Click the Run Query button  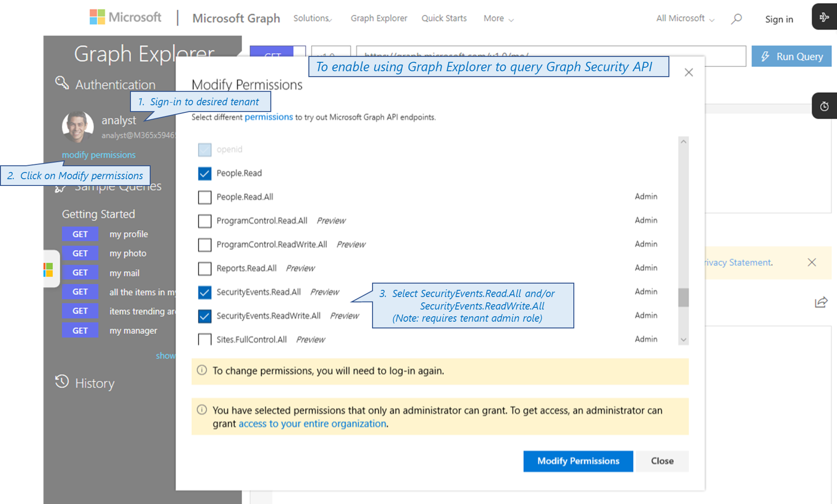coord(791,56)
